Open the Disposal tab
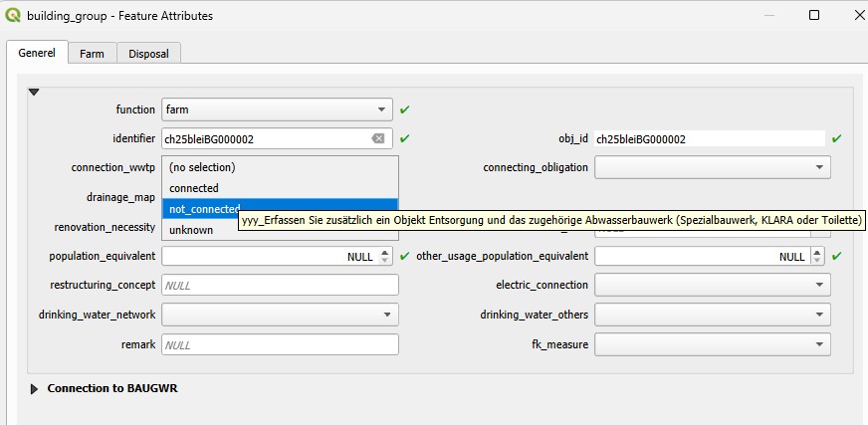 pyautogui.click(x=148, y=54)
